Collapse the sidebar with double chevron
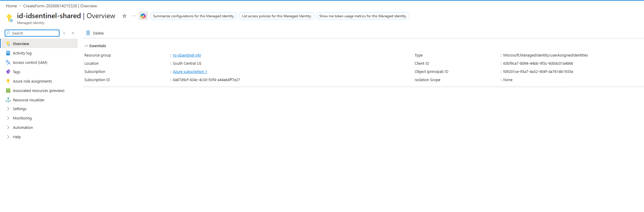The image size is (644, 212). tap(73, 33)
